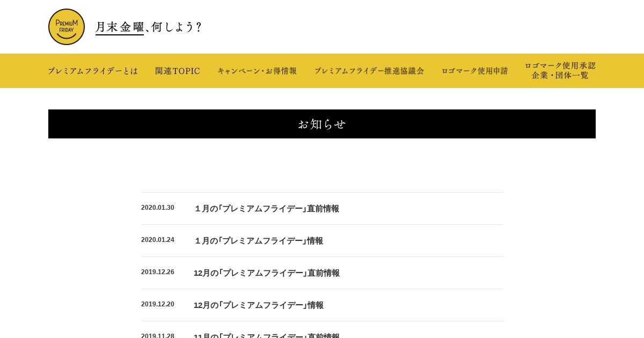The width and height of the screenshot is (644, 338).
Task: Click the お知らせ heading banner
Action: (322, 124)
